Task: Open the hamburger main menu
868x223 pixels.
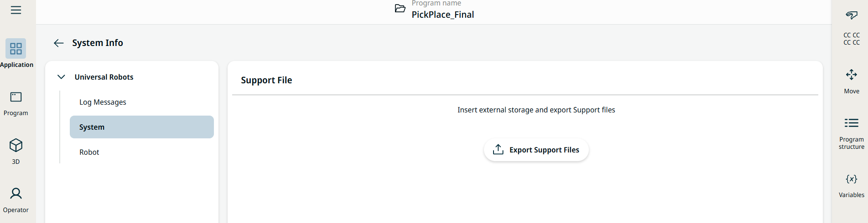Action: coord(16,10)
